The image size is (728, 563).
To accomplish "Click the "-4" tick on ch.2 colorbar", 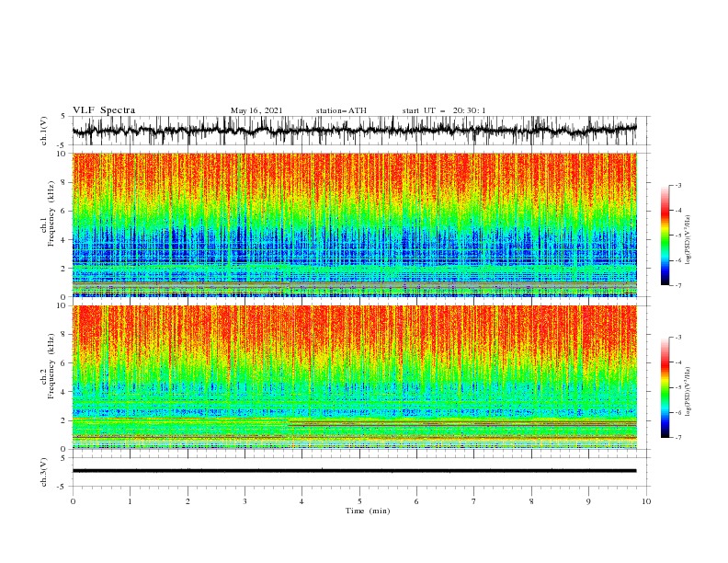I will (678, 362).
